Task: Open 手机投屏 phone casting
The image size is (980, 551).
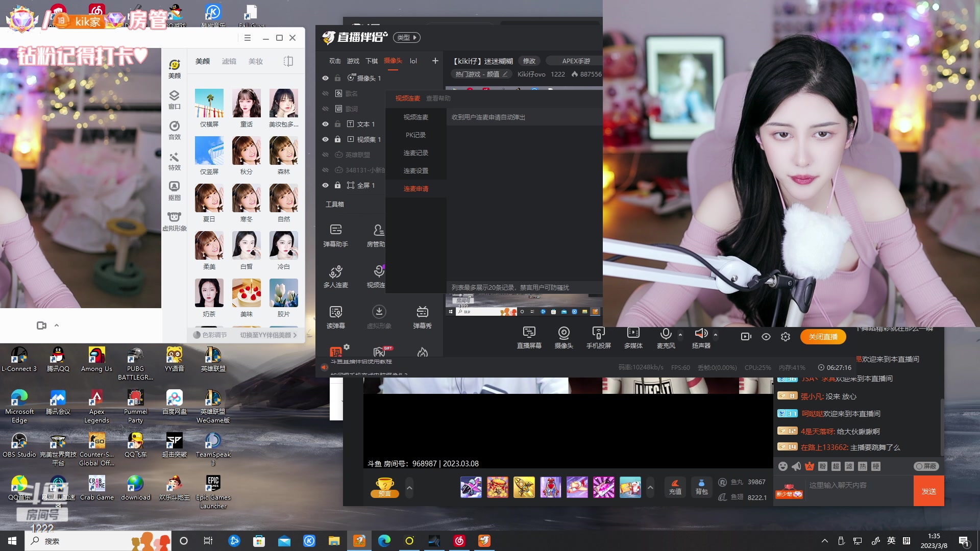Action: coord(598,338)
